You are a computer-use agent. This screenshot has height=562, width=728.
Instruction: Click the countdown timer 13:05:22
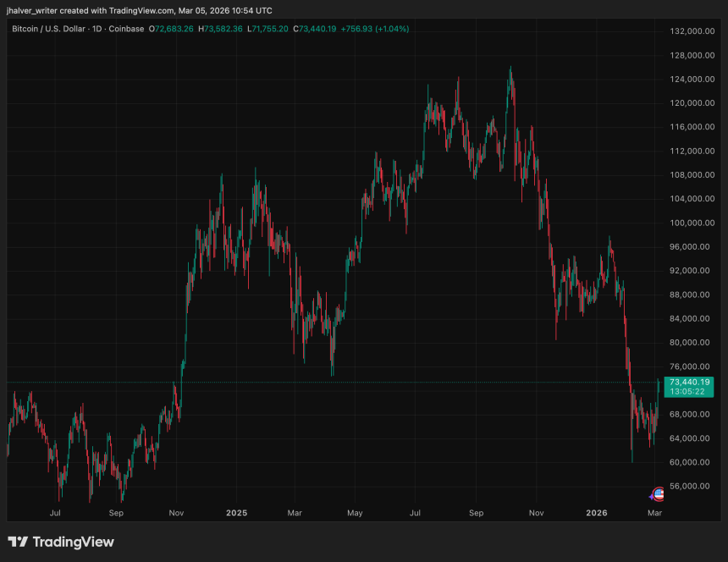(x=687, y=393)
